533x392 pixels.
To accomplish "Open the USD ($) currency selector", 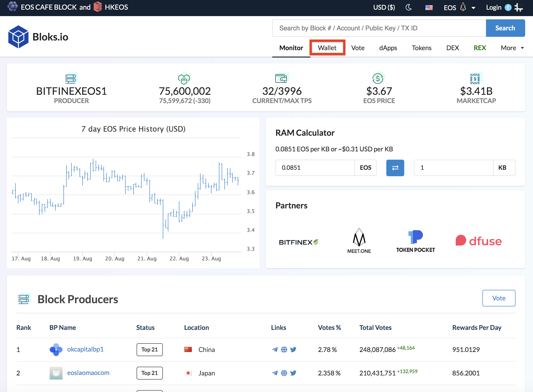I will pyautogui.click(x=384, y=7).
